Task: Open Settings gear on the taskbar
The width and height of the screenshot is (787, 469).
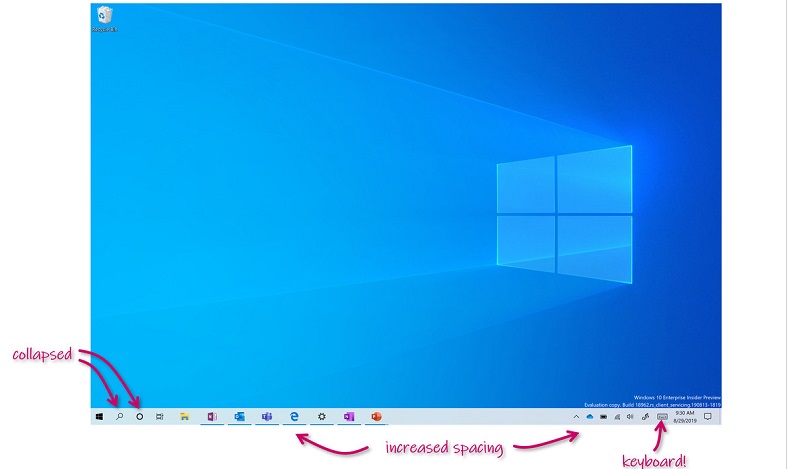Action: 322,417
